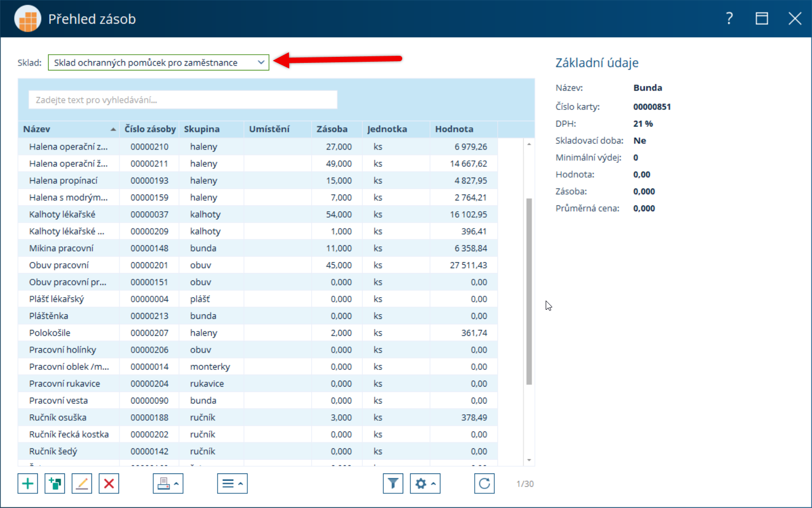This screenshot has width=812, height=508.
Task: Click the Zásoba column header
Action: (x=337, y=129)
